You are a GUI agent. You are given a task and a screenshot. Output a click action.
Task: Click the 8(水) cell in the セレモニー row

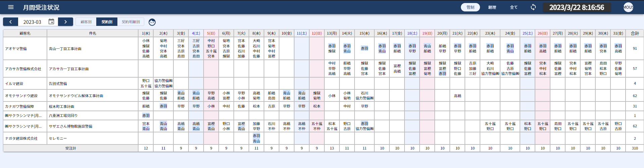pos(256,138)
